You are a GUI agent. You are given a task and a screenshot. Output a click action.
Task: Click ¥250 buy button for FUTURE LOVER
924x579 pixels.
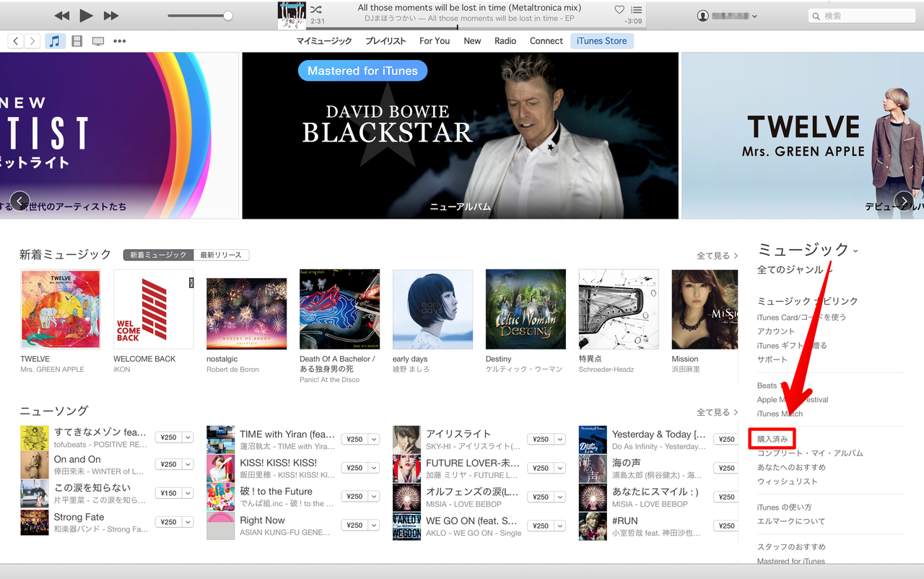click(x=541, y=468)
